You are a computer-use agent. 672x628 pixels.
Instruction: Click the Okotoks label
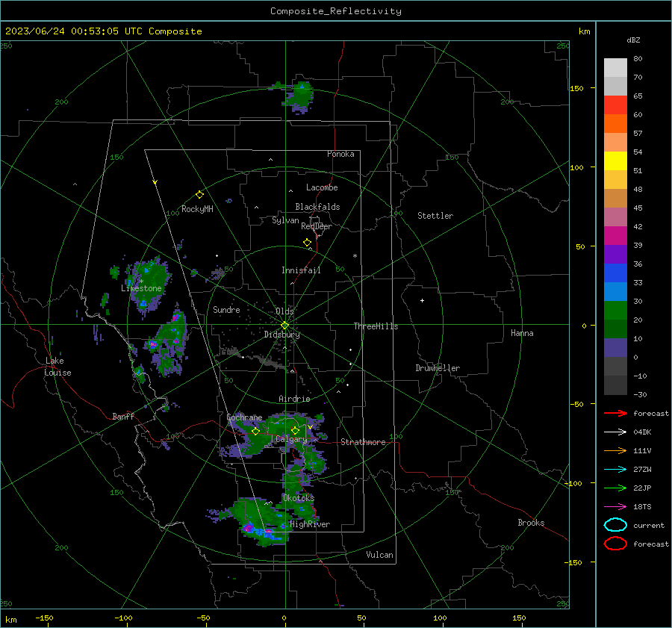click(x=299, y=497)
